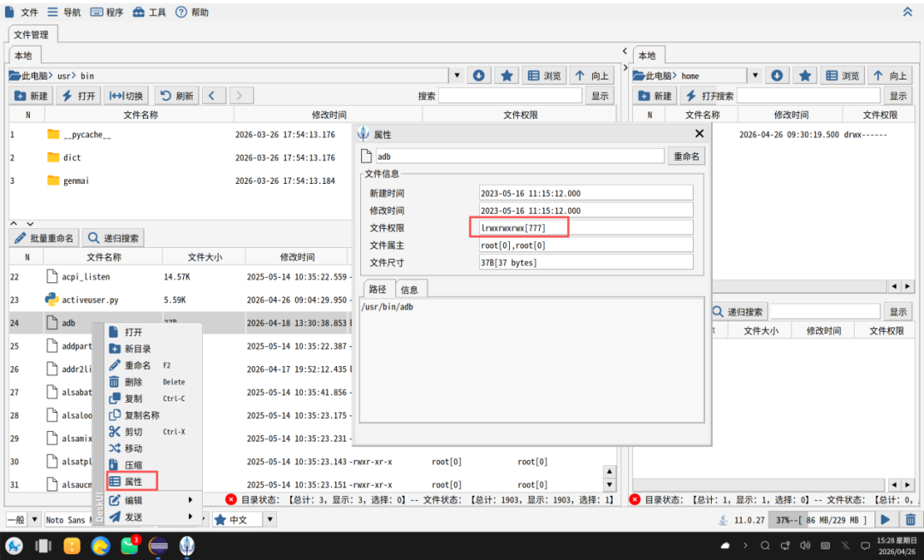This screenshot has width=924, height=560.
Task: Click the search magnifier in the system tray
Action: [x=765, y=545]
